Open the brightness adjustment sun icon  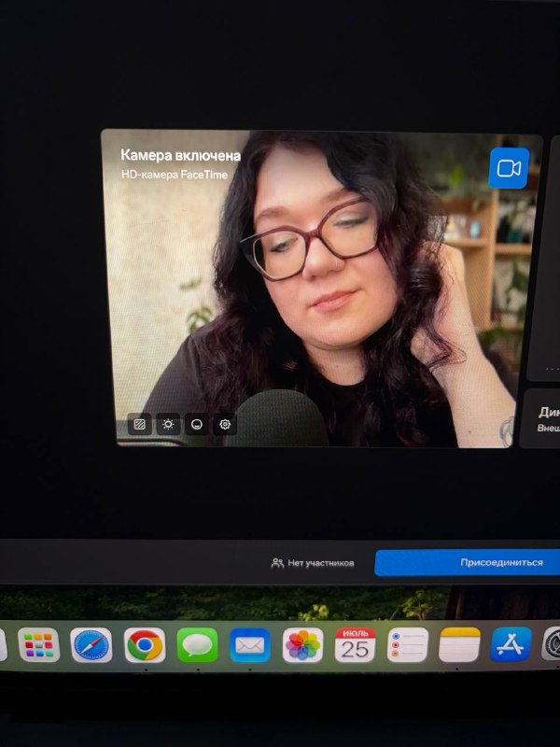click(168, 424)
